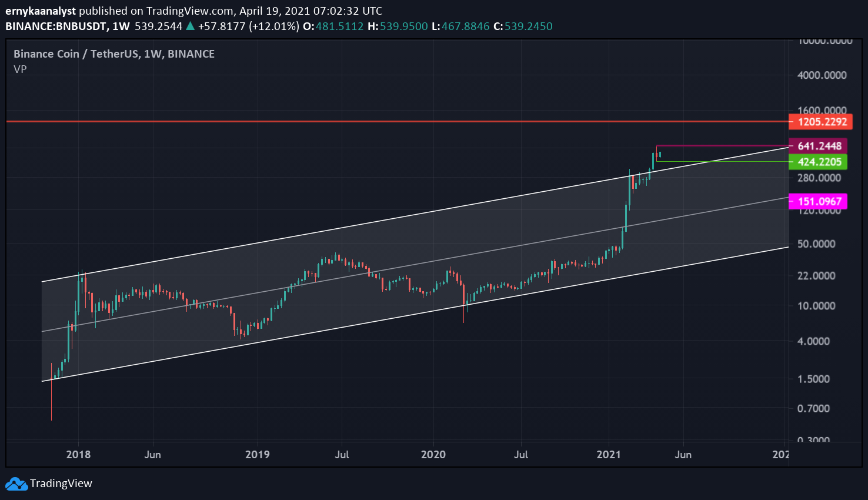Viewport: 868px width, 500px height.
Task: Click the TradingView brand text
Action: click(x=61, y=484)
